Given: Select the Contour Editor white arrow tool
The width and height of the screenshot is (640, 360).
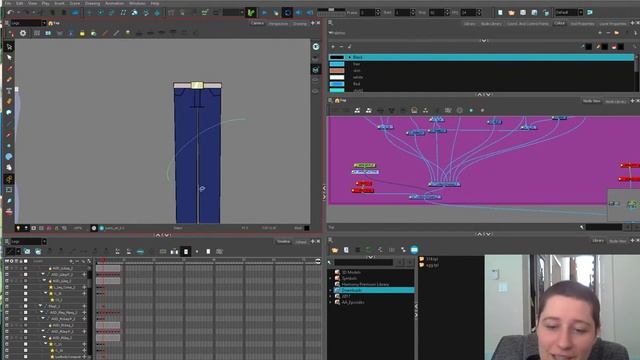Looking at the screenshot, I should [9, 58].
